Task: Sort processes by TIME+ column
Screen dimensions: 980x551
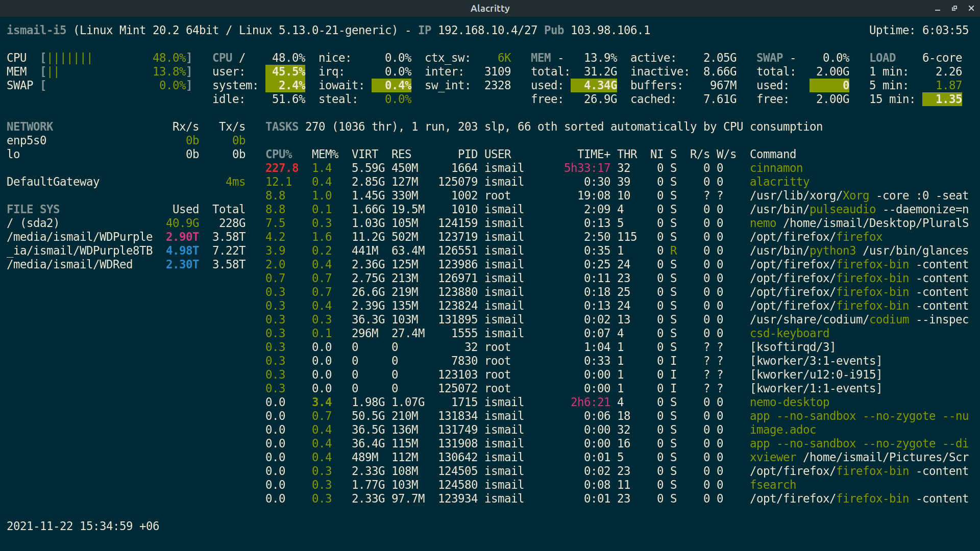Action: point(594,154)
